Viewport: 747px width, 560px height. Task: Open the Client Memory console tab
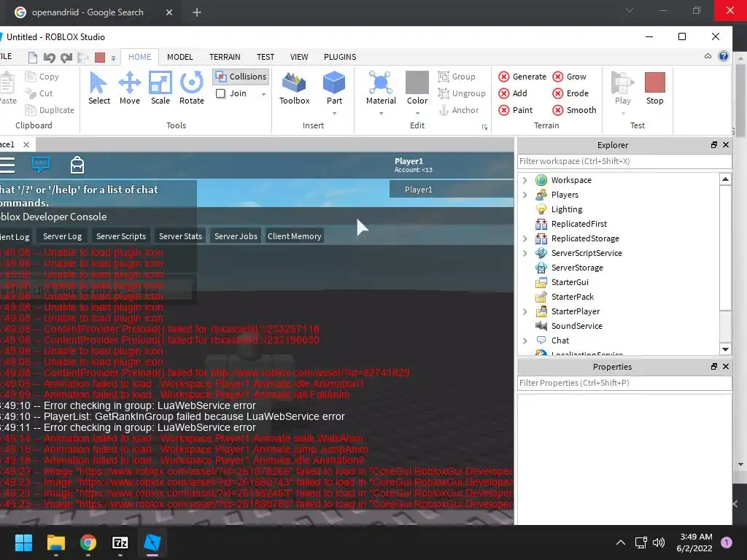coord(295,236)
